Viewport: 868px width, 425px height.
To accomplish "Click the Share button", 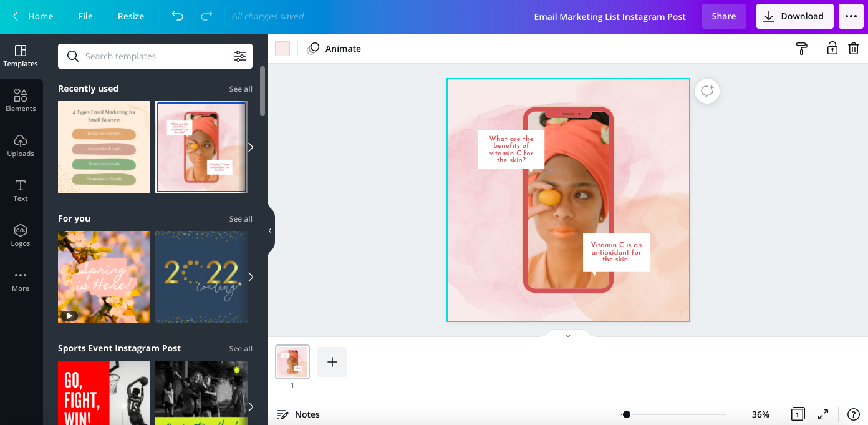I will [723, 16].
